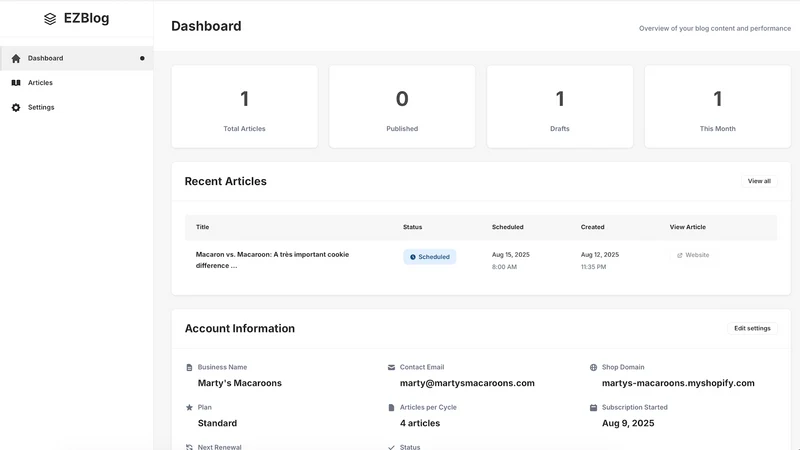Click the Settings gear icon in sidebar
The width and height of the screenshot is (800, 450).
[16, 108]
